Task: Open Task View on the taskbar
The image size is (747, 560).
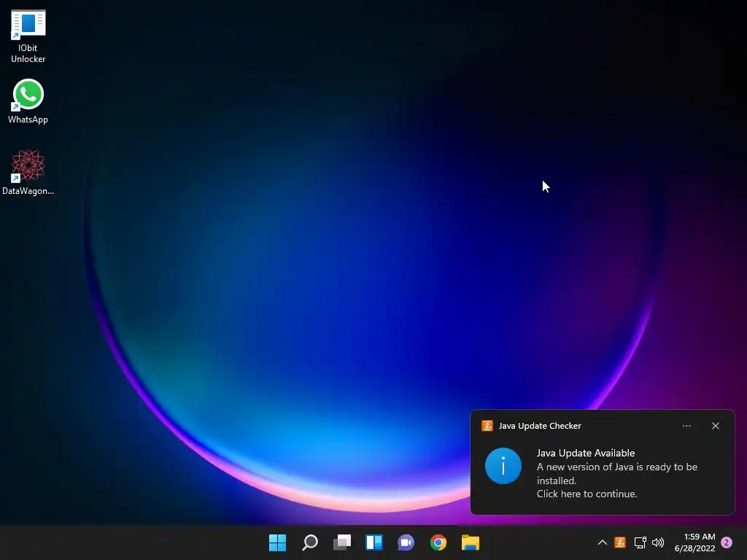Action: [342, 542]
